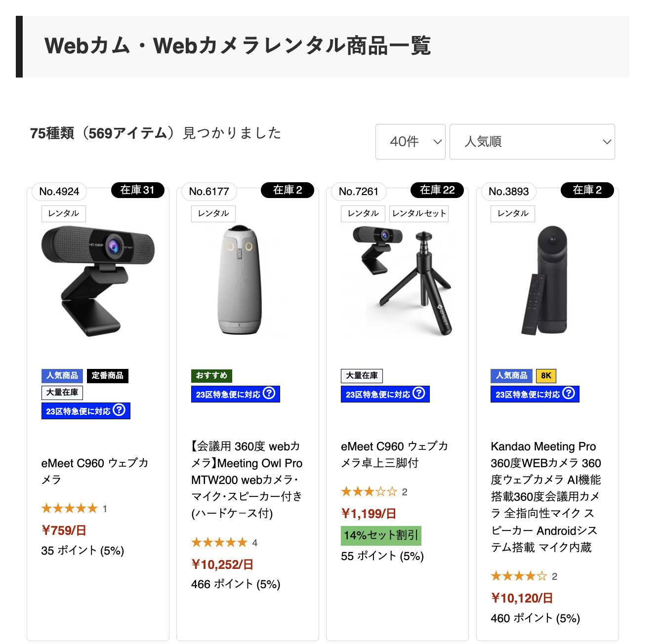Click three-star rating of eMeet C960 tripod set
The height and width of the screenshot is (644, 663).
tap(369, 491)
